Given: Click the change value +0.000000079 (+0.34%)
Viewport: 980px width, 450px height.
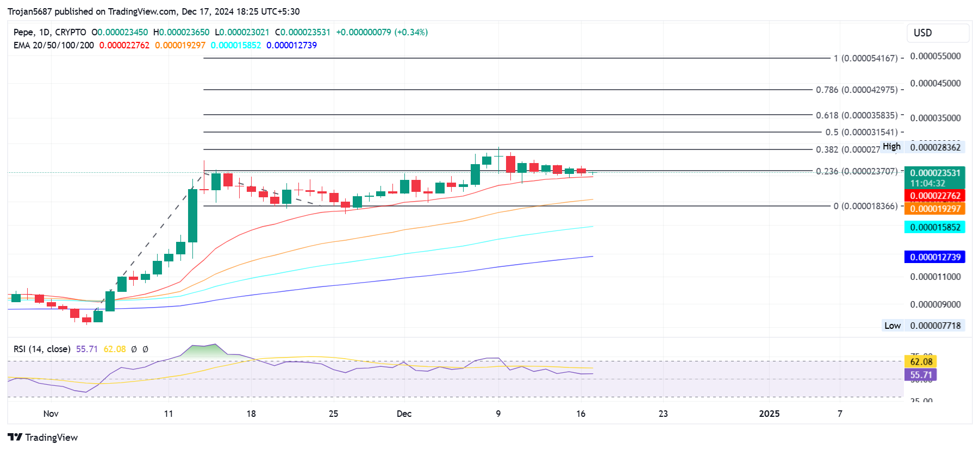Looking at the screenshot, I should (x=382, y=32).
